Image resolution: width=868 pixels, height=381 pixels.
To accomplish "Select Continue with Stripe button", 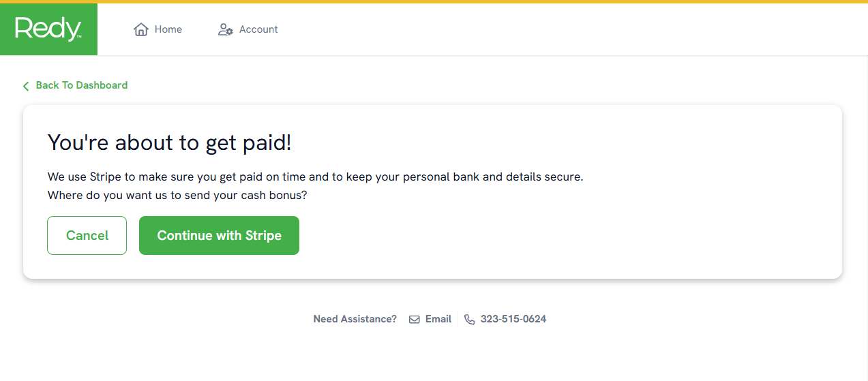I will click(219, 235).
